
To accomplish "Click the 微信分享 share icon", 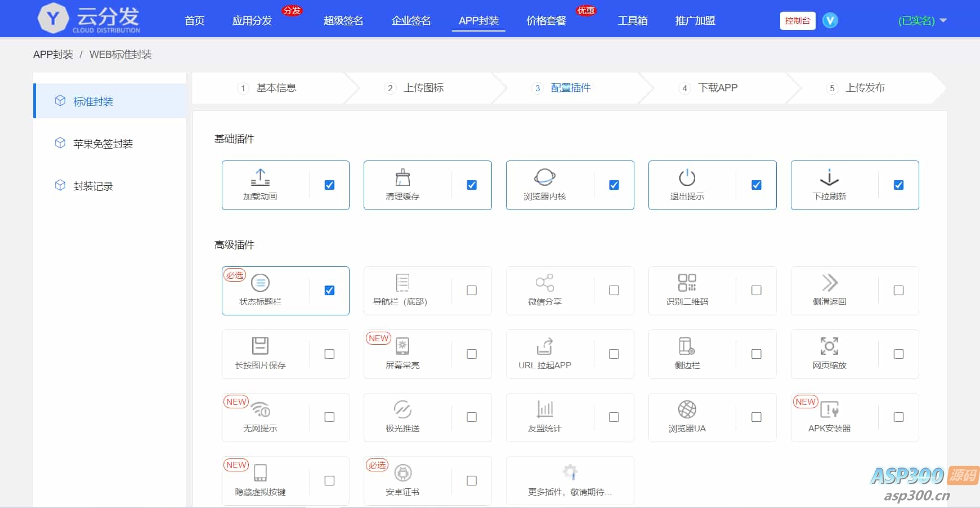I will (x=544, y=283).
